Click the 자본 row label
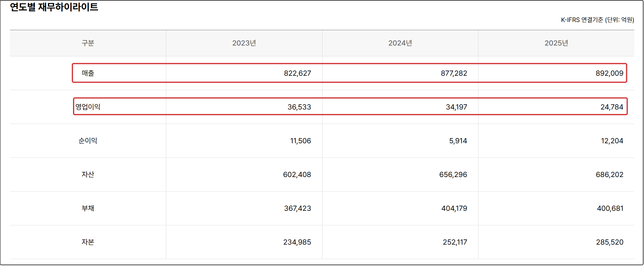Viewport: 644px width, 266px height. click(x=88, y=242)
